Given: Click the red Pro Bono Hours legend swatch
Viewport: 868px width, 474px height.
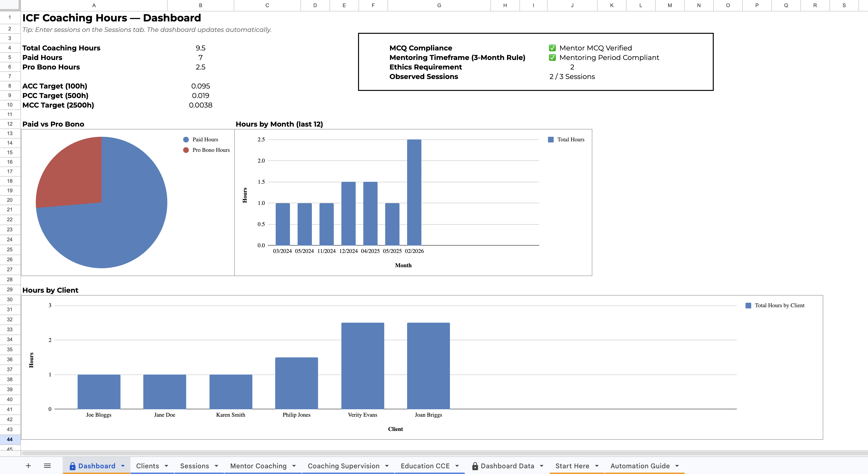Looking at the screenshot, I should click(x=186, y=150).
